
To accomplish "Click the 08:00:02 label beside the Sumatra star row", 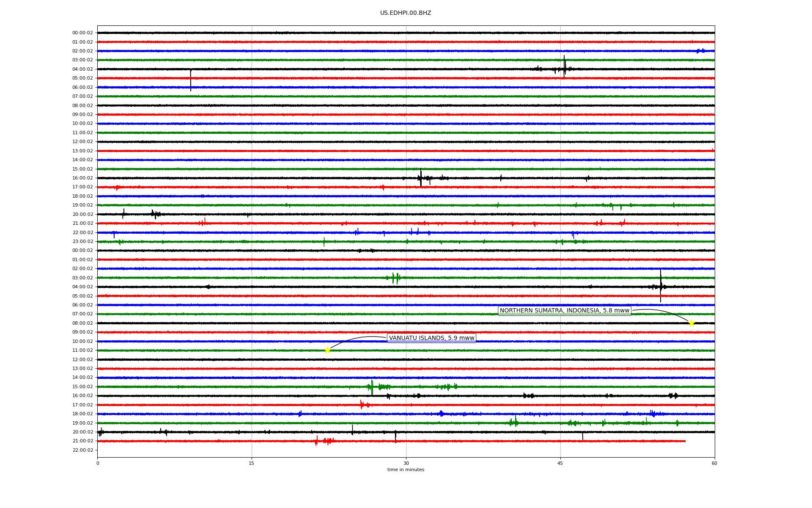I will [82, 323].
